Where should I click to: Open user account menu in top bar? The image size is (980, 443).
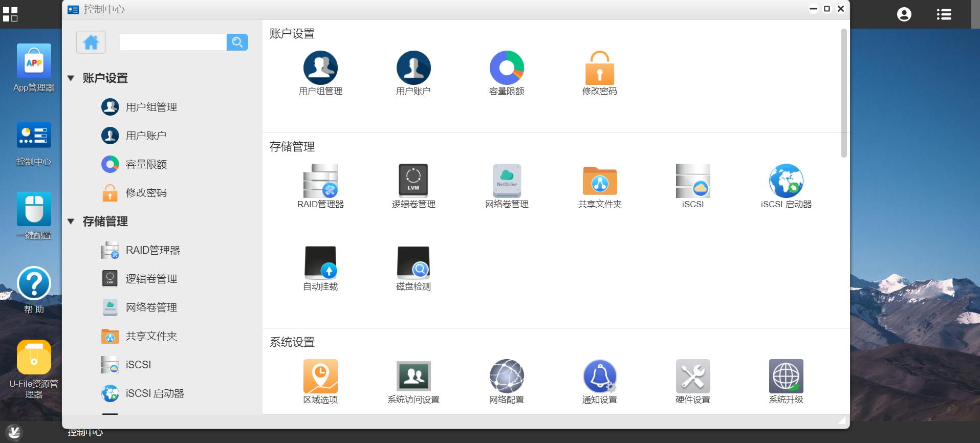pos(904,14)
